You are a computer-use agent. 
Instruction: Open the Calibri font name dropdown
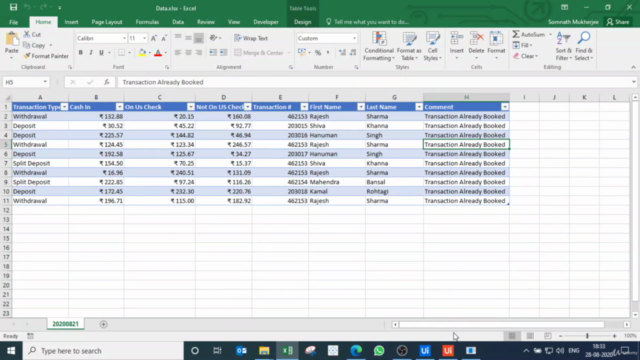click(124, 38)
